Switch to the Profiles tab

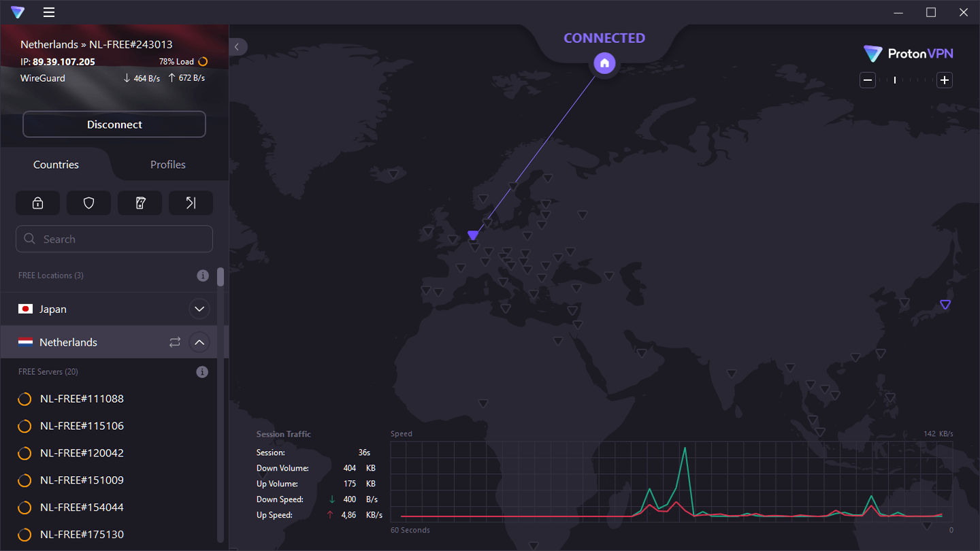pos(167,165)
